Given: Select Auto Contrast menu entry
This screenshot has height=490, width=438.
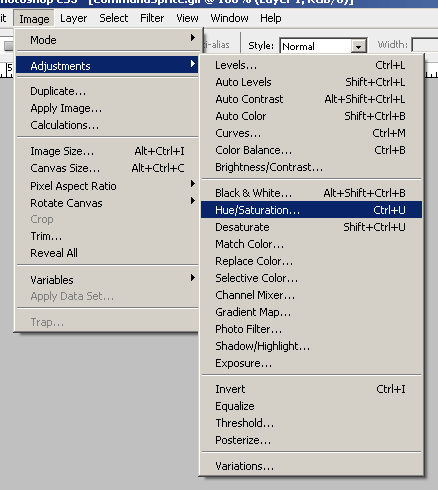Looking at the screenshot, I should (x=311, y=99).
